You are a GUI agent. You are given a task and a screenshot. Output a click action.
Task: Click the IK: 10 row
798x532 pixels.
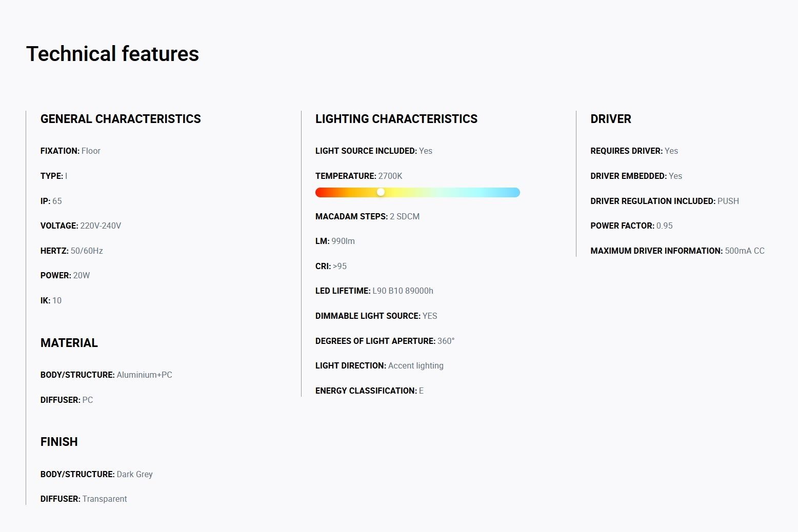(51, 300)
